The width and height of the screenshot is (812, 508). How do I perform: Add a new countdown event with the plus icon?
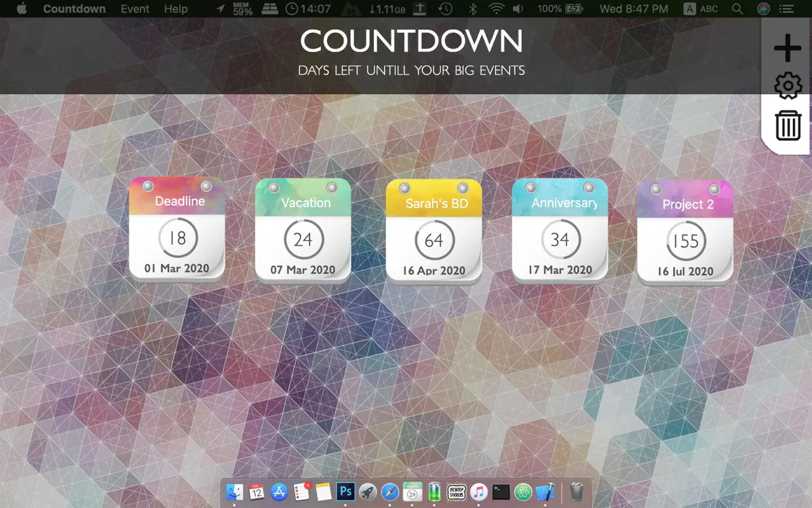(787, 47)
